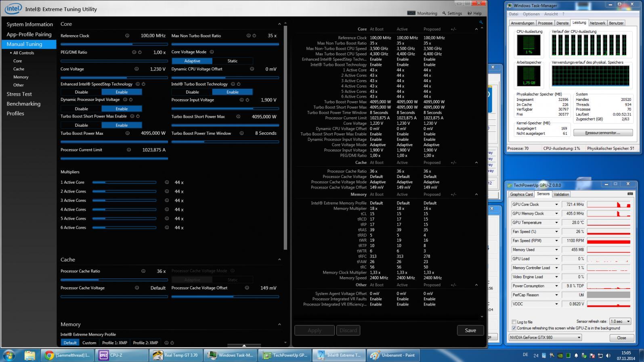Click the Save button in XTU

(470, 330)
